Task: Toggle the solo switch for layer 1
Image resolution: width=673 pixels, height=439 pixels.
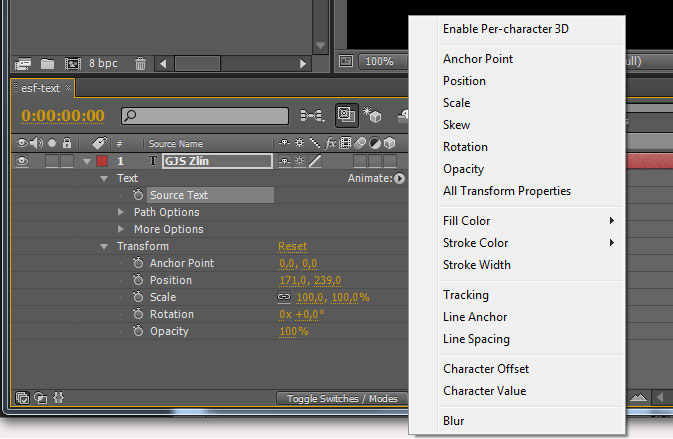Action: click(52, 161)
